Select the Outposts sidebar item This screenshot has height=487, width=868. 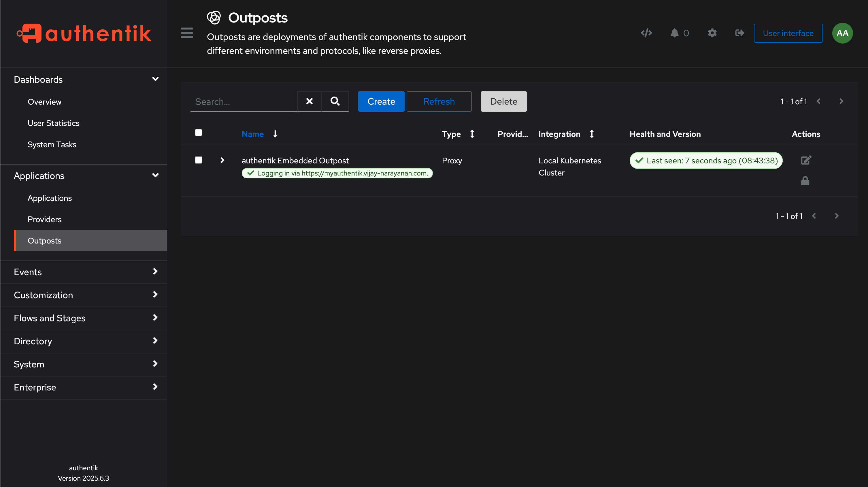[x=90, y=241]
